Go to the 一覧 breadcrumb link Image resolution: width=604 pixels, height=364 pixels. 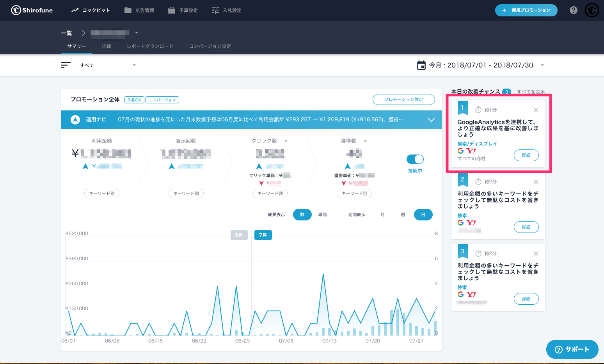point(67,33)
